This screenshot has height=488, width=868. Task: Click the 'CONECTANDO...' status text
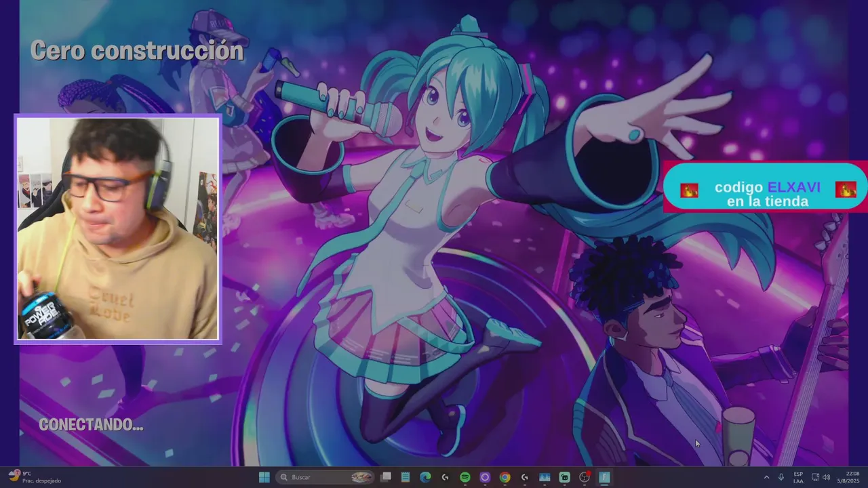coord(91,425)
